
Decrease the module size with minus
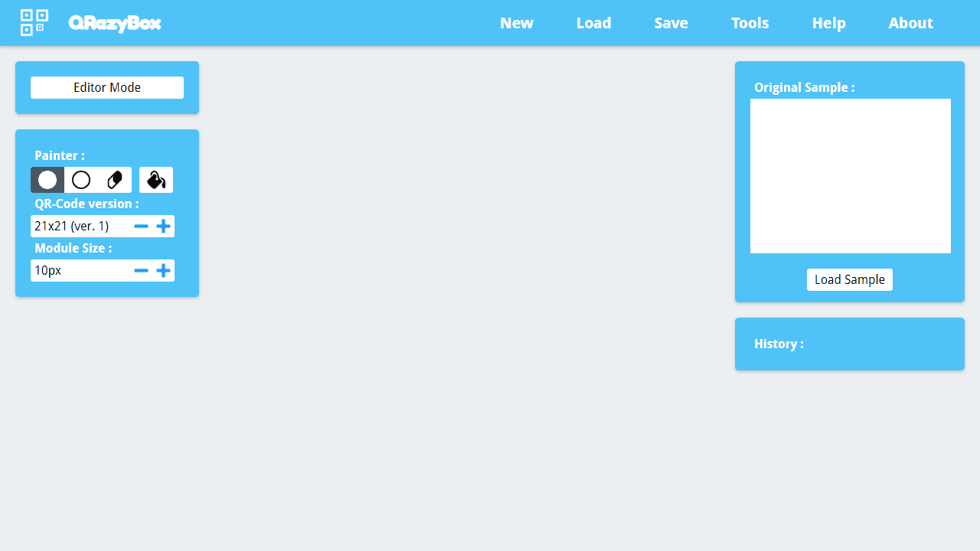[141, 271]
